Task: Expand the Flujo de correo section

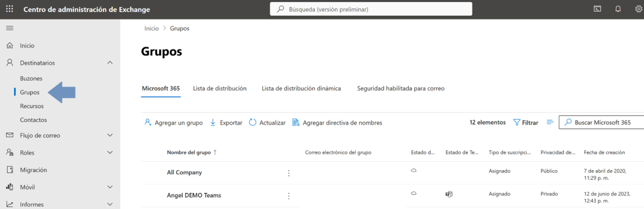Action: pyautogui.click(x=110, y=135)
